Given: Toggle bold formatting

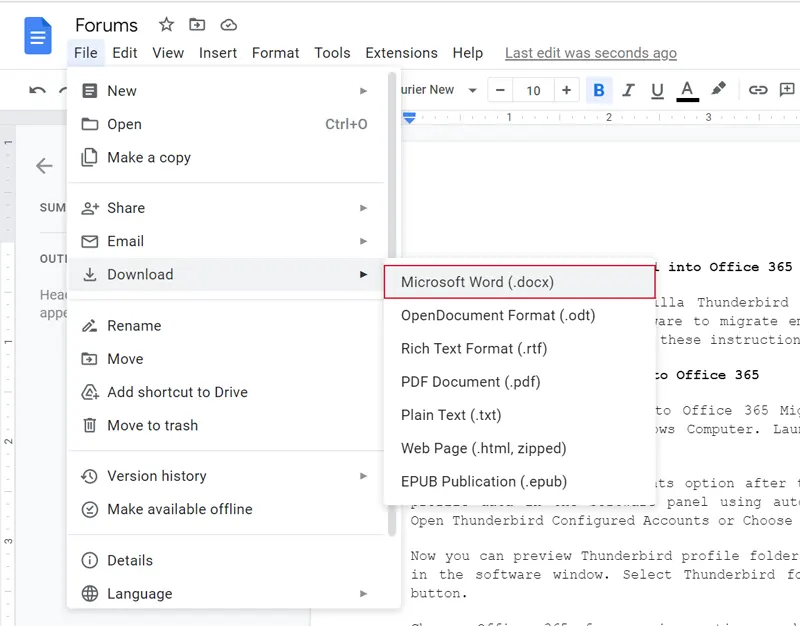Looking at the screenshot, I should 599,90.
